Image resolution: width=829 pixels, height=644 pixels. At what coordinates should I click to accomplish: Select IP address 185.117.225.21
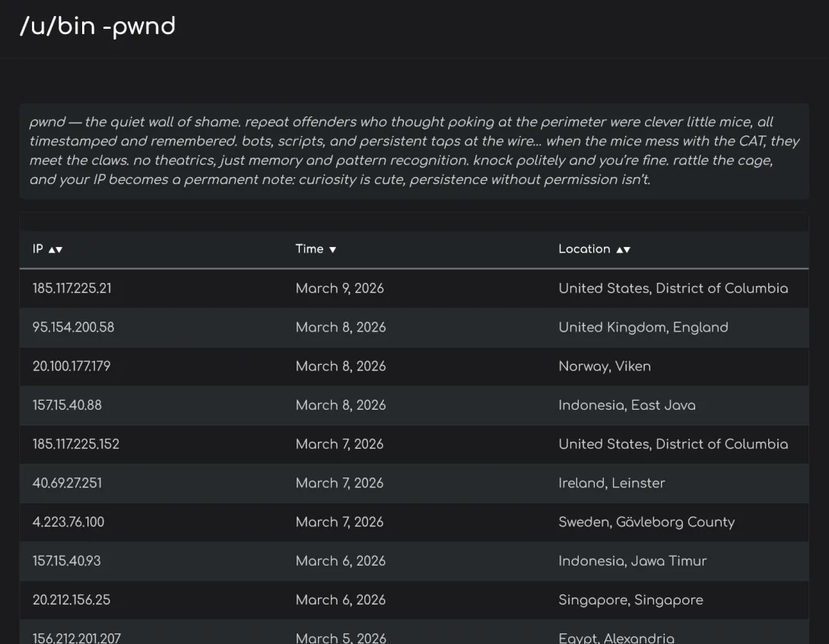72,288
